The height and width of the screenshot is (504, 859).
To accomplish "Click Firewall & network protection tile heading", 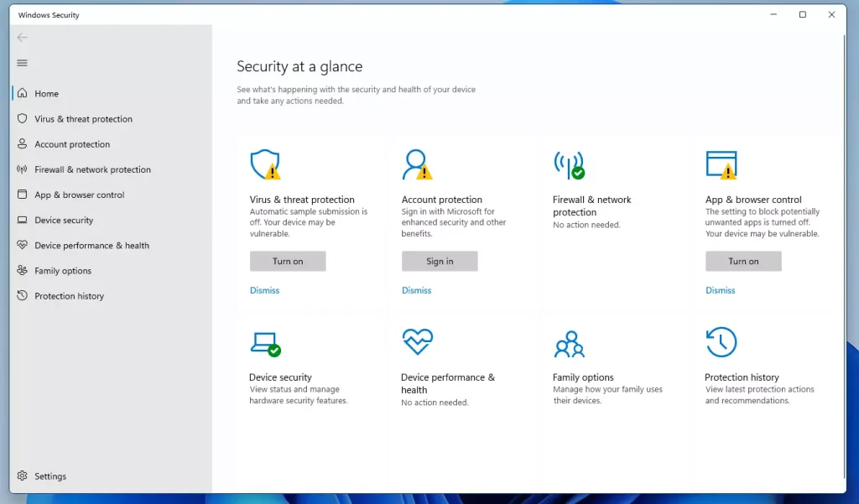I will [591, 206].
